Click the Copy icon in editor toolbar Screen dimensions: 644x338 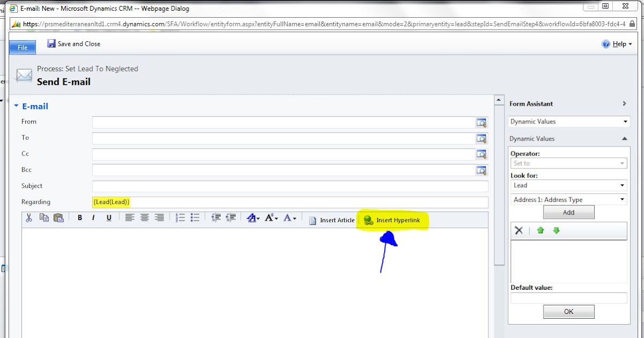(x=44, y=218)
